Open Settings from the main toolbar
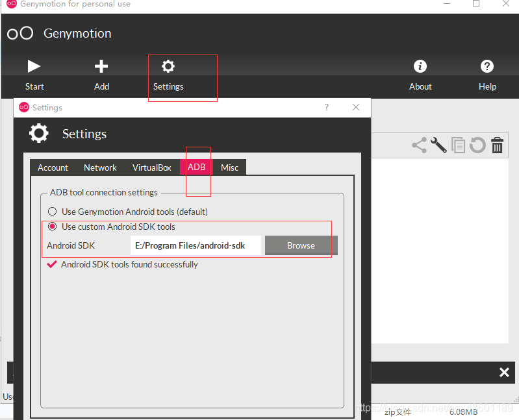Image resolution: width=519 pixels, height=420 pixels. pos(168,75)
